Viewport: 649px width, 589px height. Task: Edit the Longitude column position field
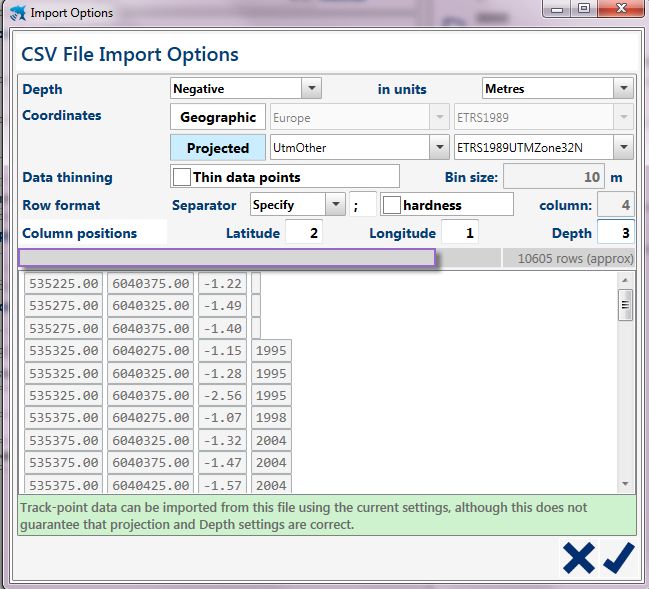pos(459,233)
